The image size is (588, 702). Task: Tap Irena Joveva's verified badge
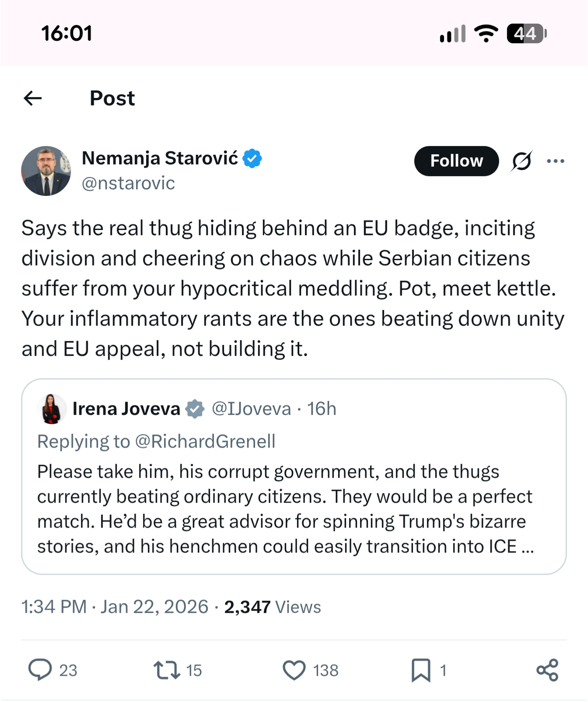click(x=195, y=409)
